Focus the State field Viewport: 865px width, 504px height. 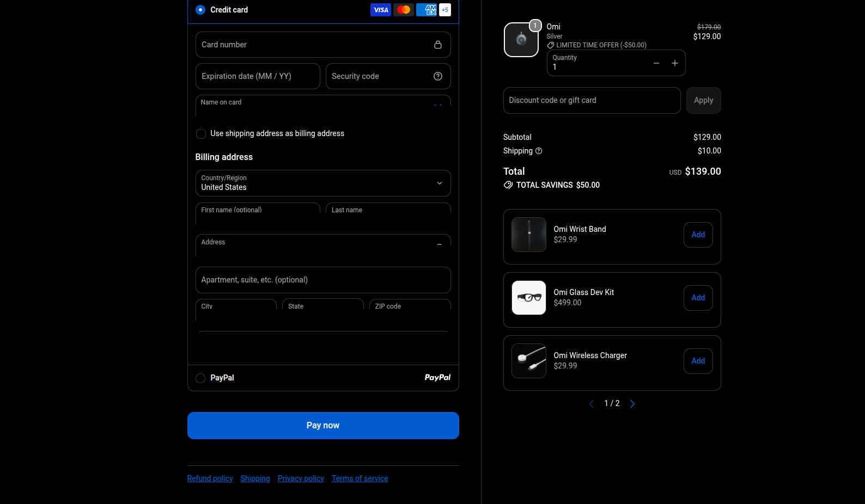pyautogui.click(x=323, y=310)
